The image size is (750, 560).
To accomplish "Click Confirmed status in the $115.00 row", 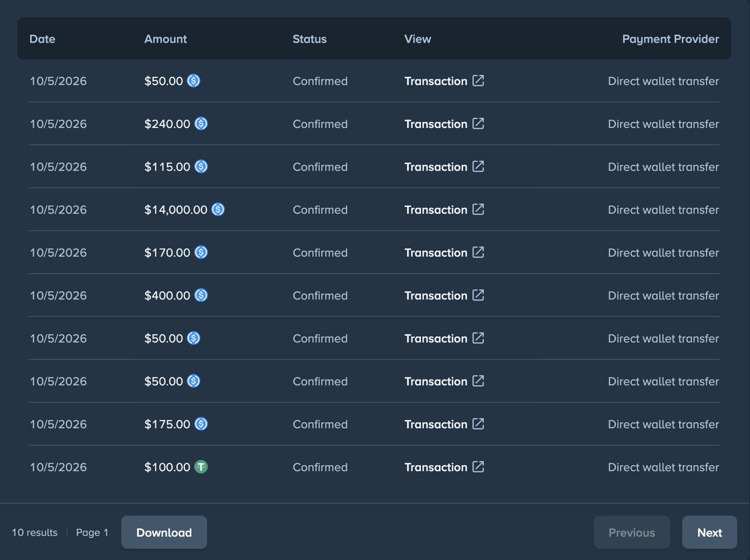I will (x=320, y=167).
